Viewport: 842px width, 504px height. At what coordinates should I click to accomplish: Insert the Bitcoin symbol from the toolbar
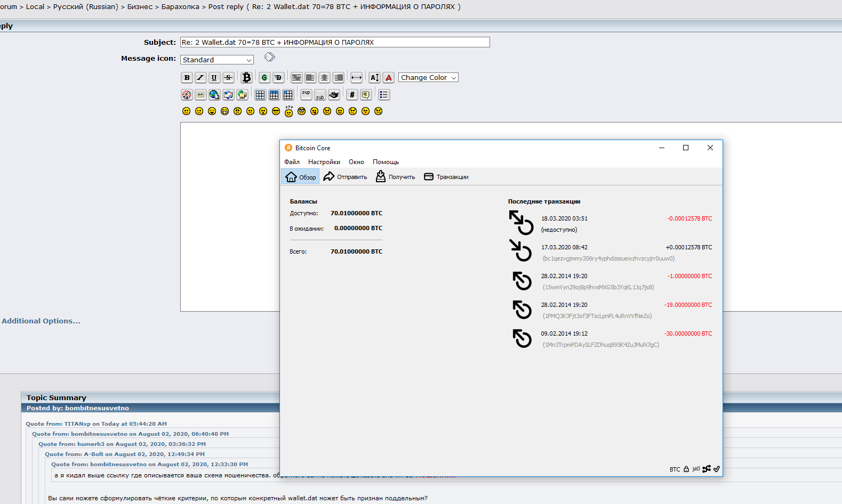click(246, 78)
